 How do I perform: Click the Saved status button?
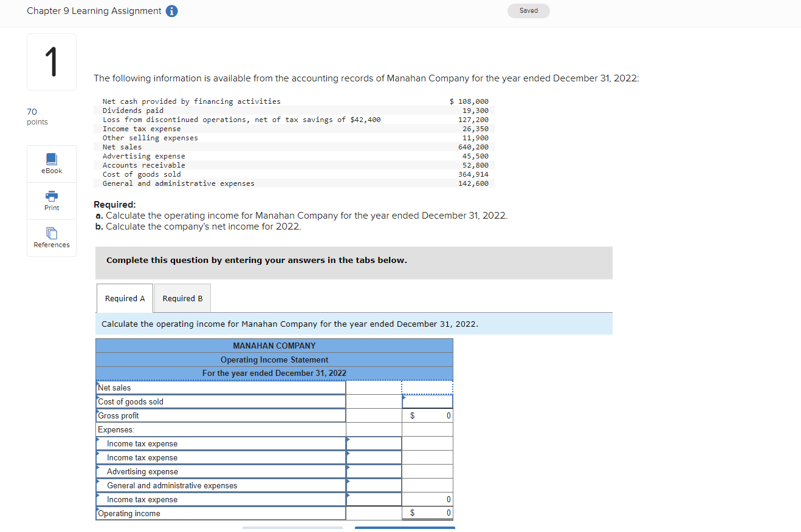point(529,11)
